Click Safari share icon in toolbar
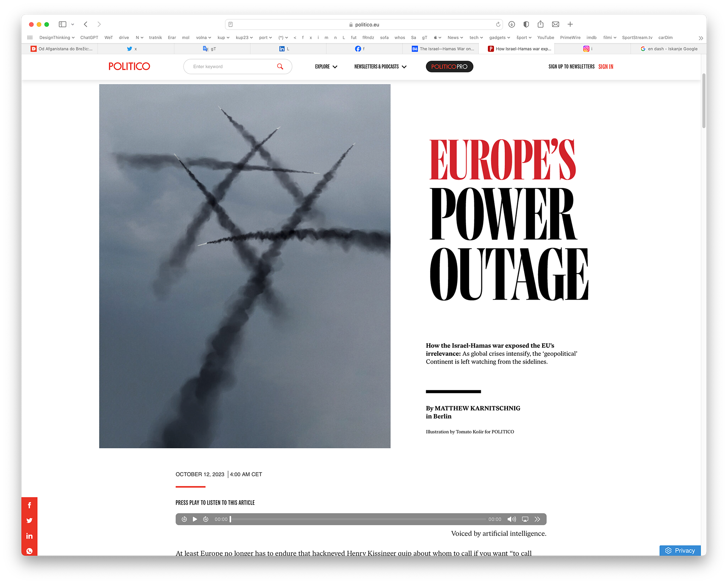Viewport: 728px width, 584px height. pos(540,24)
